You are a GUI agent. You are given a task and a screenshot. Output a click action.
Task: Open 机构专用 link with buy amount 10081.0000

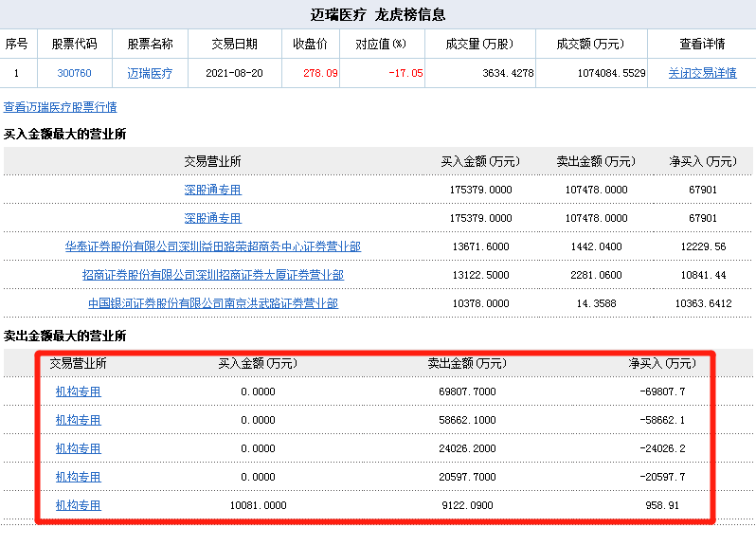pos(78,505)
